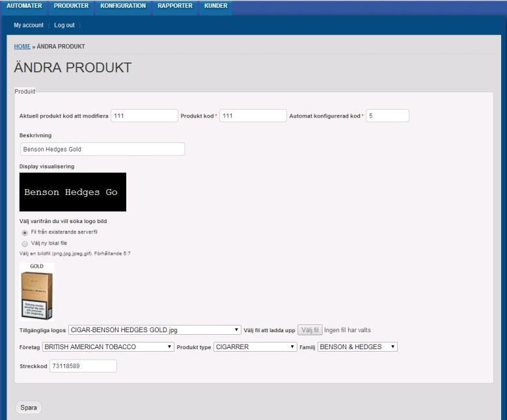Open the Produkt type dropdown

(x=255, y=347)
